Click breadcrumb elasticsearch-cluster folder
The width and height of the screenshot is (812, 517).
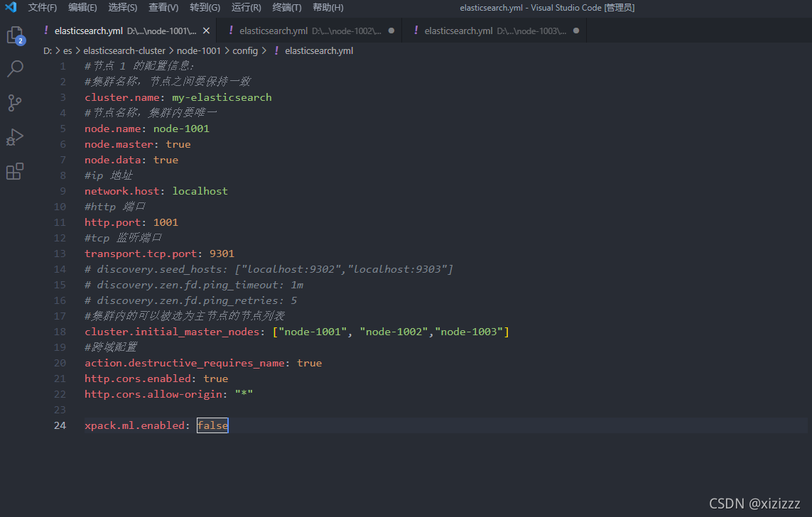(x=124, y=50)
